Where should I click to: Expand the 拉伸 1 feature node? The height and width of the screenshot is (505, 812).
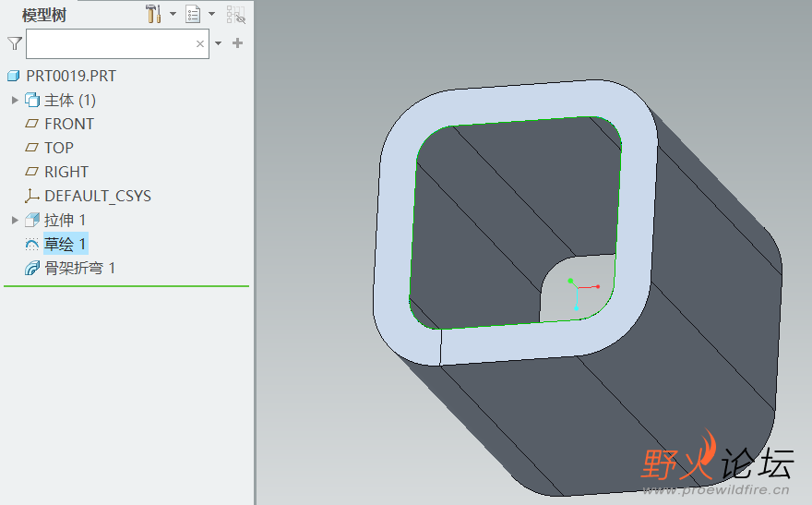(x=14, y=220)
